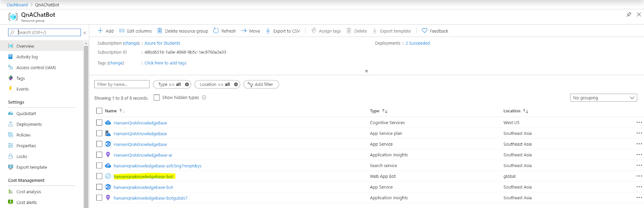The image size is (644, 208).
Task: Click the Search service cloud icon
Action: pyautogui.click(x=108, y=165)
